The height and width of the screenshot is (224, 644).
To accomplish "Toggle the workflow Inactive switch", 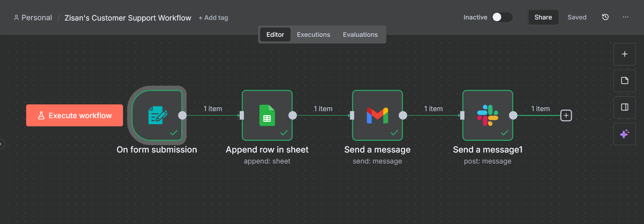I will click(x=502, y=17).
